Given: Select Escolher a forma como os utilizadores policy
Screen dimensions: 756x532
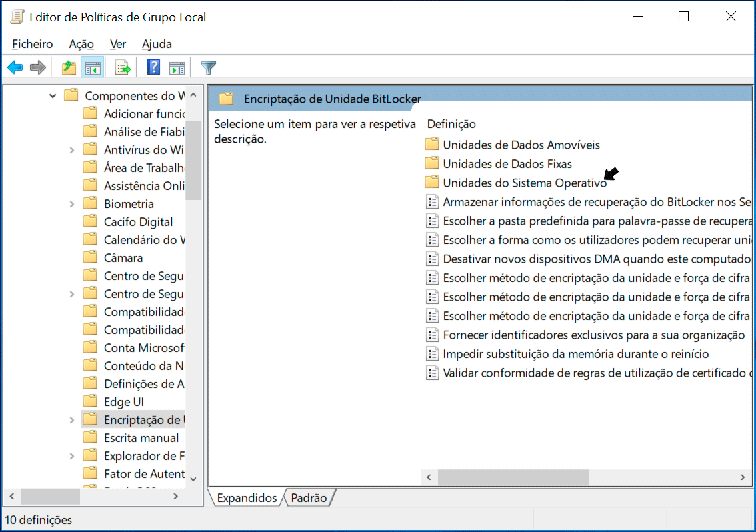Looking at the screenshot, I should [597, 240].
